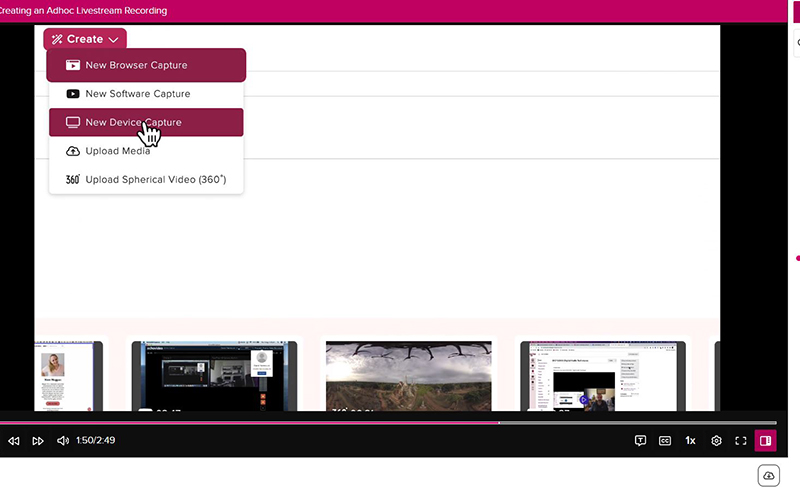Toggle the side panel button
The height and width of the screenshot is (487, 800).
pos(765,440)
